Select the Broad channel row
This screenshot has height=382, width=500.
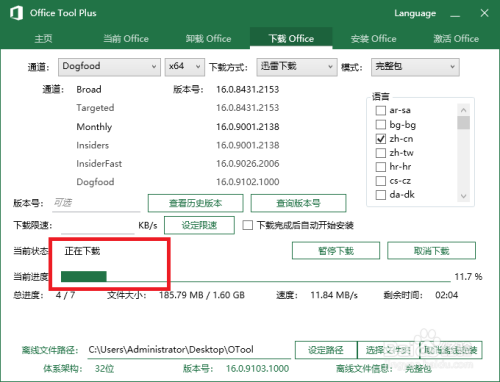(89, 90)
